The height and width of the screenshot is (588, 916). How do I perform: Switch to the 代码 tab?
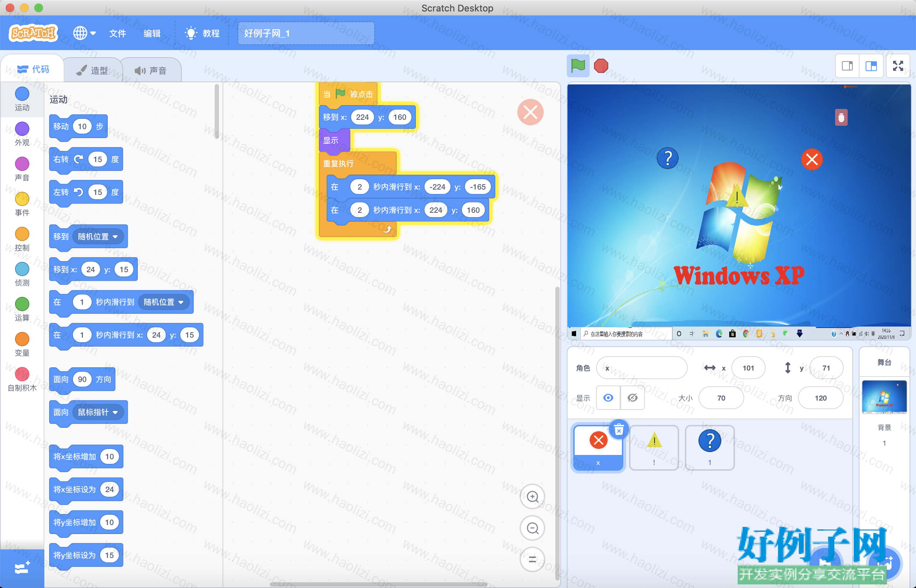tap(33, 69)
